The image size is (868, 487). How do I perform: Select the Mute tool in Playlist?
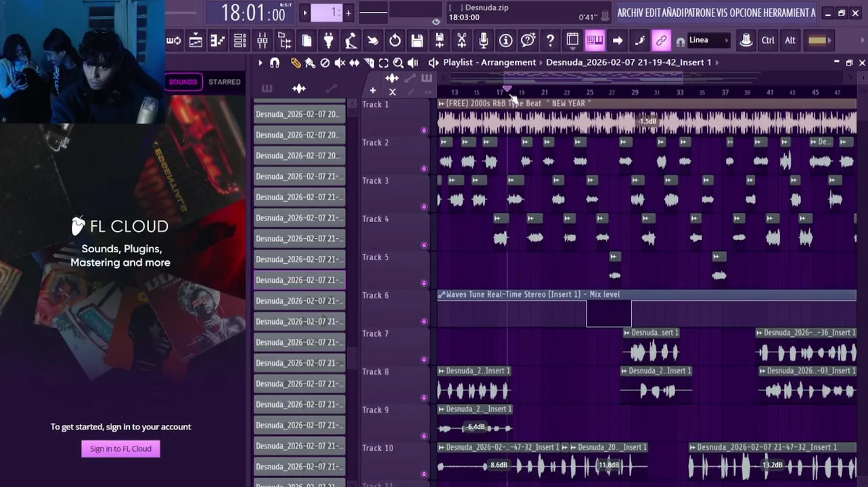pyautogui.click(x=340, y=62)
